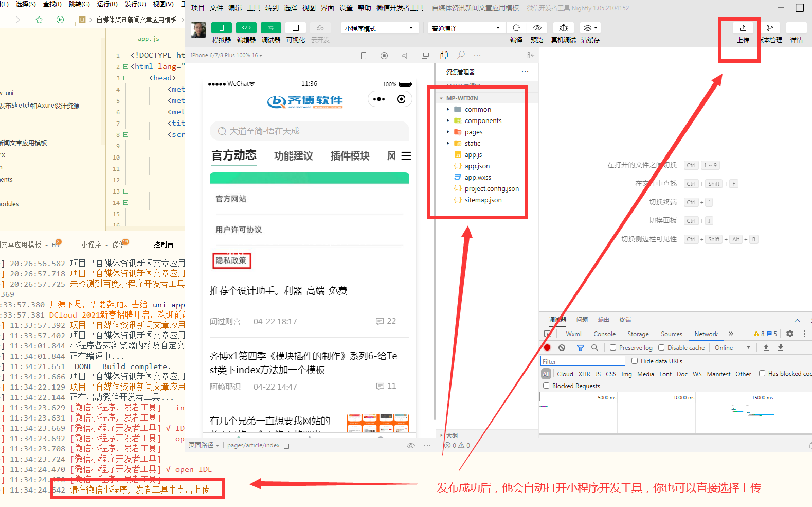Toggle network recording red button

(547, 348)
